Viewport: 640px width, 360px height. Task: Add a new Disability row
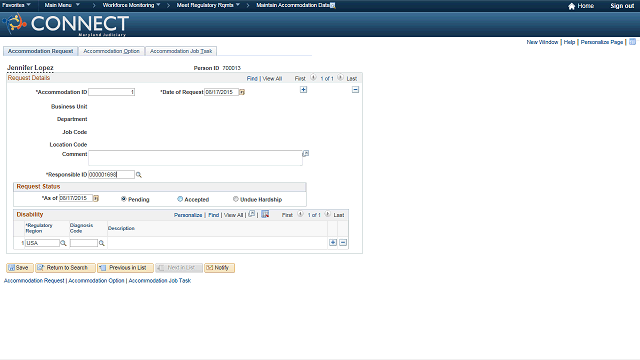(333, 242)
